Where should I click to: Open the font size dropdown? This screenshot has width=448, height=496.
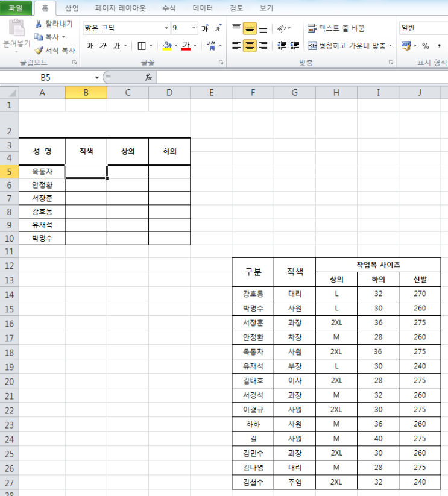pos(194,28)
